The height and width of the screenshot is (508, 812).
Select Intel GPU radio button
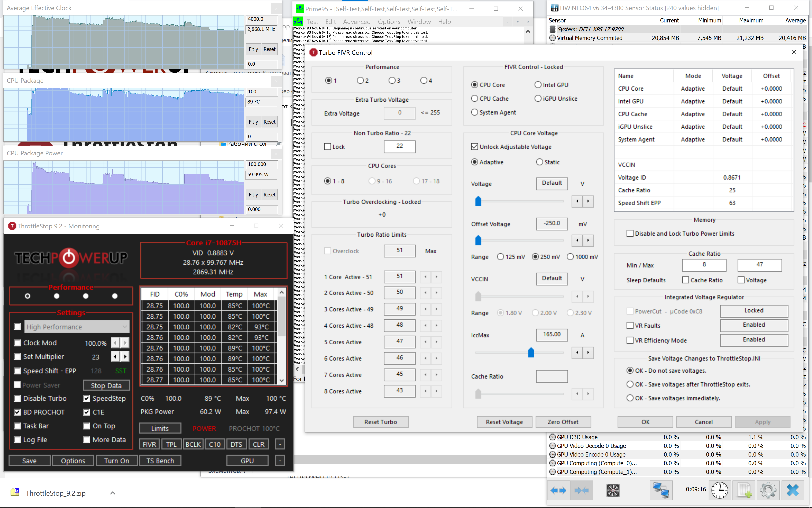click(538, 85)
